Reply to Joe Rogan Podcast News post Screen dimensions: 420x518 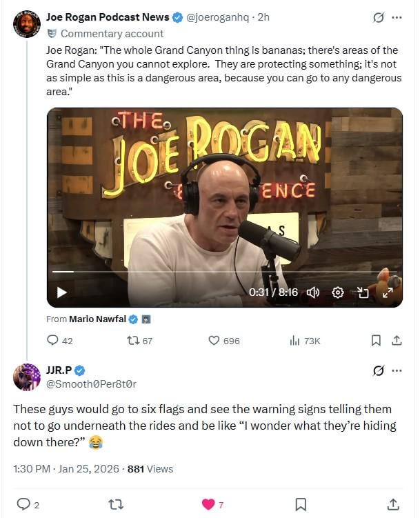(52, 340)
